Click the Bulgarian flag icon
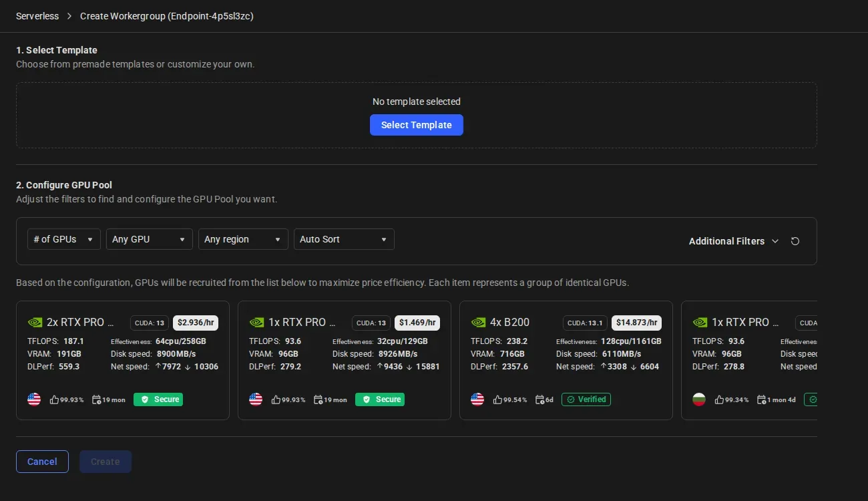Viewport: 868px width, 501px height. pos(699,399)
